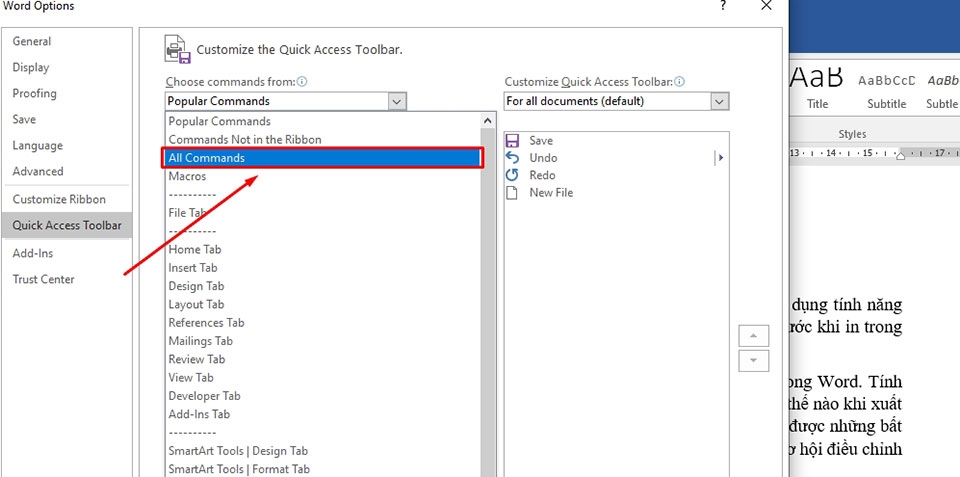Select the Save command text in toolbar list

(x=541, y=141)
